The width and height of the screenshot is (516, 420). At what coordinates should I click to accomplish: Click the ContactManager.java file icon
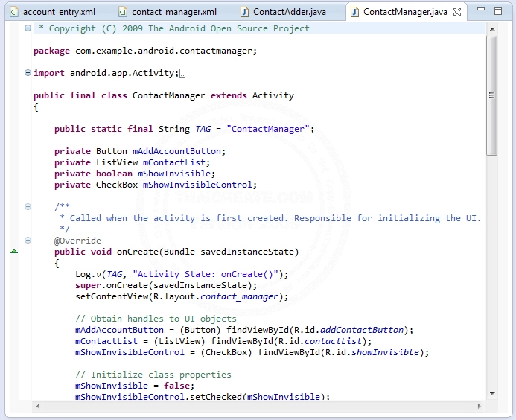coord(354,12)
